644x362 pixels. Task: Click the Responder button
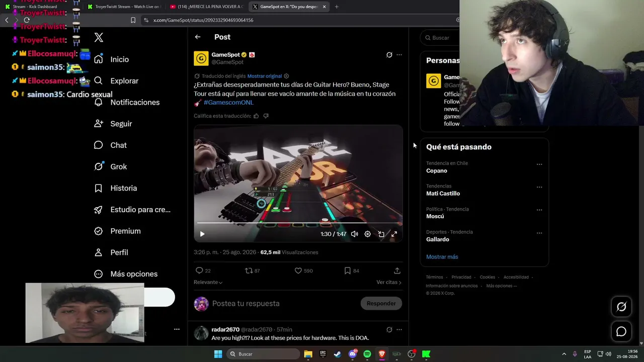click(381, 303)
